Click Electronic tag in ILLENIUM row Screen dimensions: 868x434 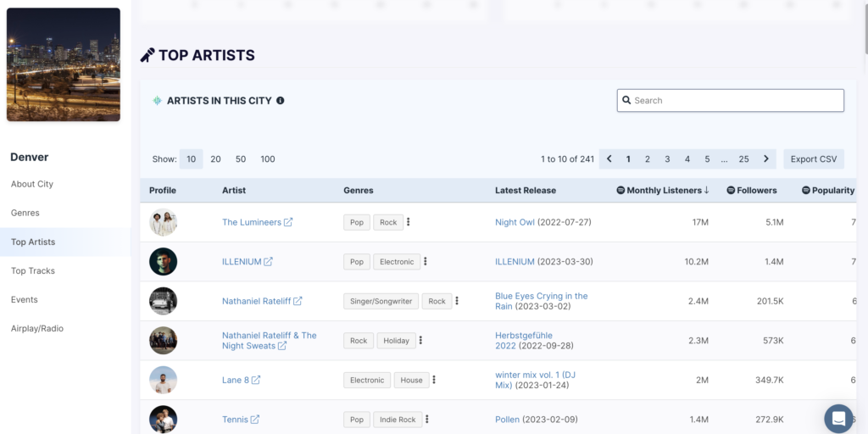point(397,262)
